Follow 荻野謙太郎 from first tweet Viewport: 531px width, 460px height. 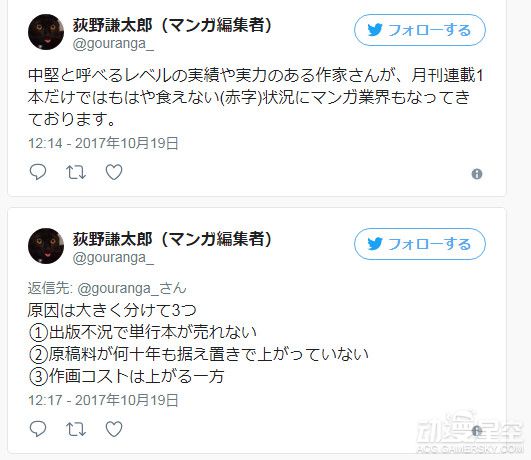coord(420,30)
